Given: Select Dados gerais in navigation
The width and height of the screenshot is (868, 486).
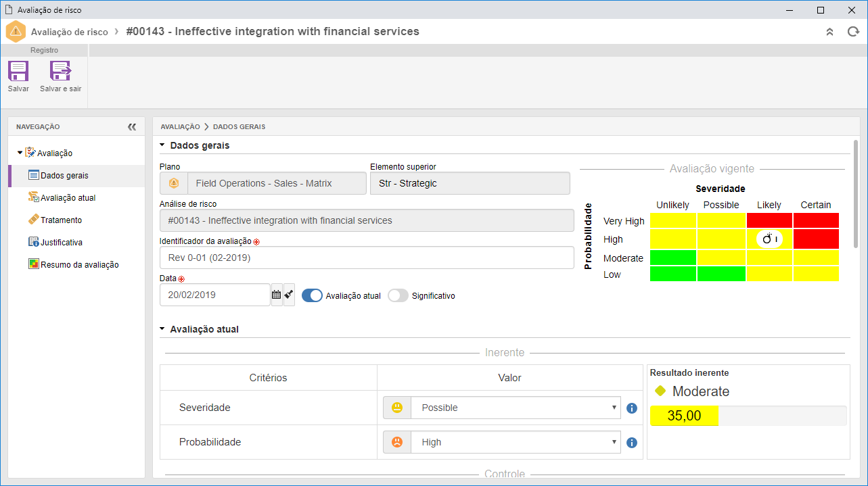Looking at the screenshot, I should pyautogui.click(x=64, y=176).
